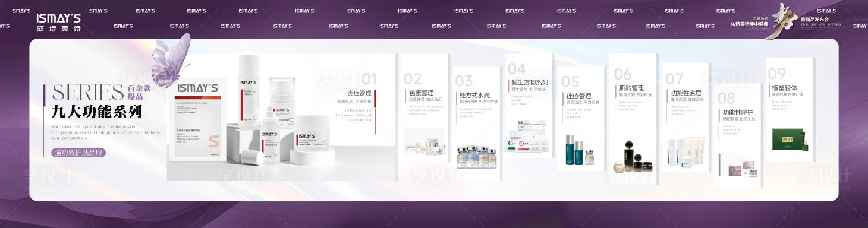The width and height of the screenshot is (868, 228).
Task: Click the 周期管理 进阶护肤 subtitle
Action: [738, 119]
